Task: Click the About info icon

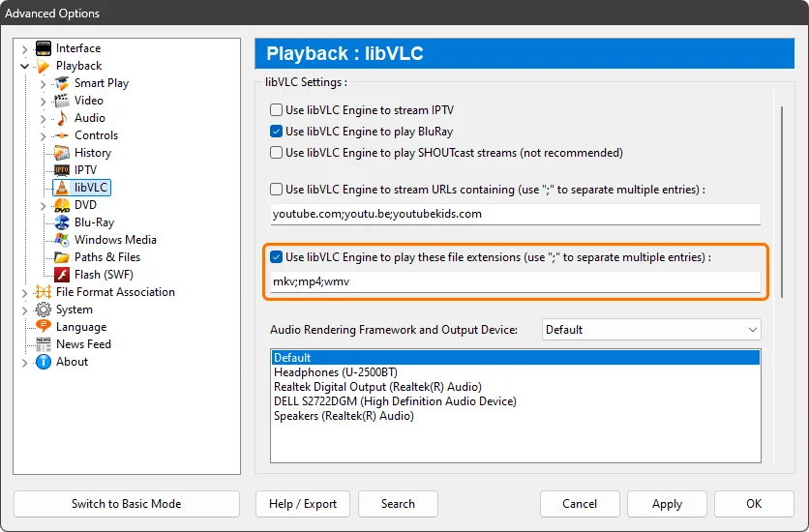Action: pos(44,362)
